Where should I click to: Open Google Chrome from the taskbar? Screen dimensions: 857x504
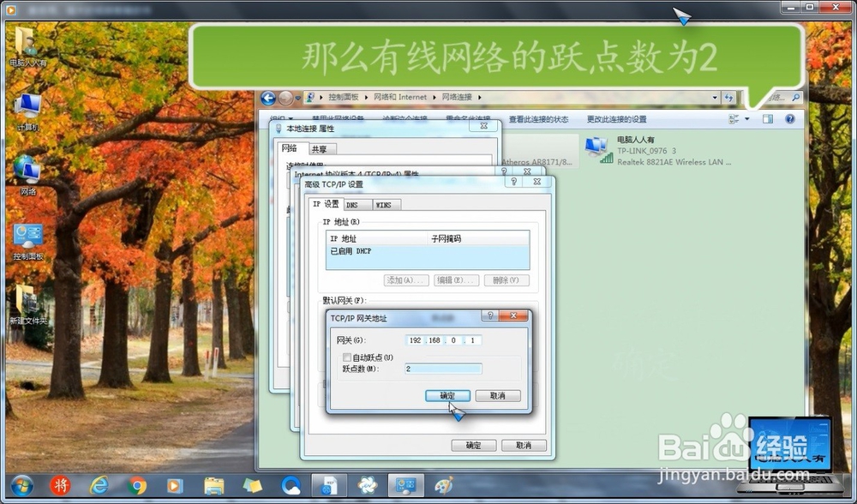coord(137,485)
